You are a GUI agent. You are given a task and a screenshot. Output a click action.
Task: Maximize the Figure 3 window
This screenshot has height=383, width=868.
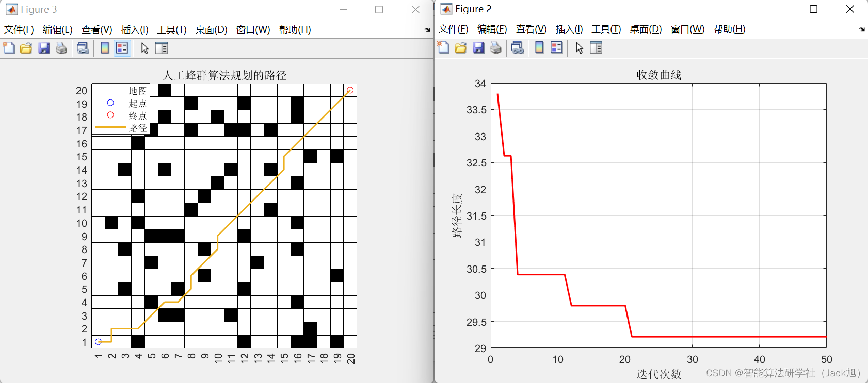click(x=379, y=10)
